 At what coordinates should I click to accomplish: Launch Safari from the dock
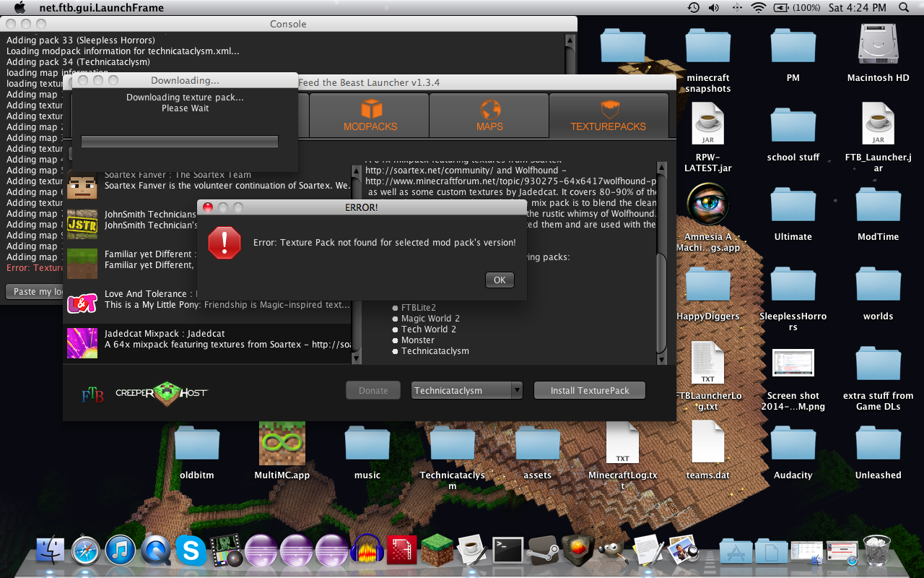click(x=85, y=551)
